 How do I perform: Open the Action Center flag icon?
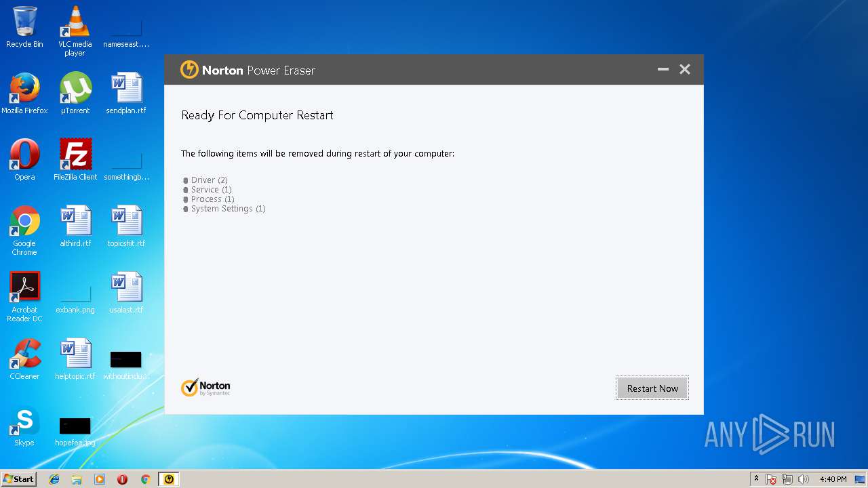point(771,479)
